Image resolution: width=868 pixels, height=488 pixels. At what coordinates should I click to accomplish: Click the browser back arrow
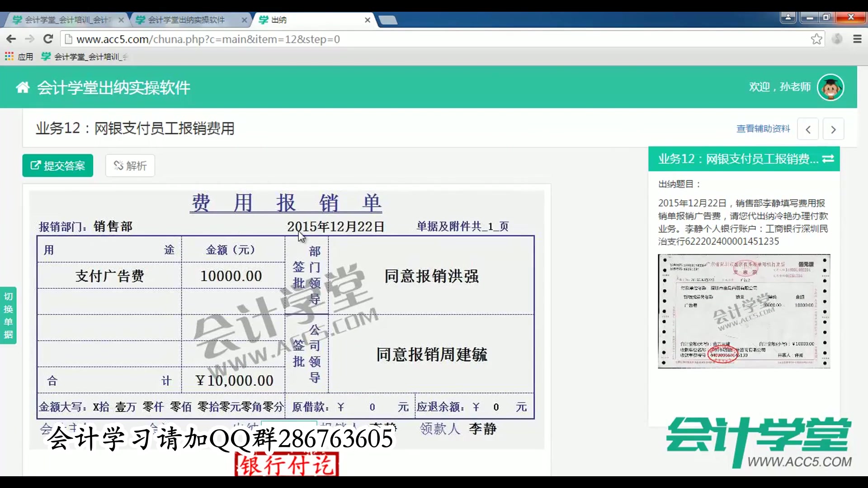coord(11,39)
